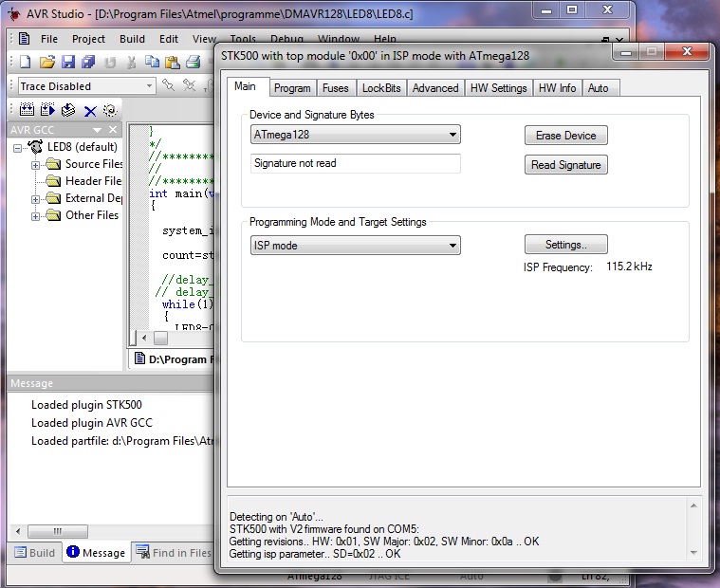Image resolution: width=720 pixels, height=588 pixels.
Task: Open a file with the folder icon
Action: 46,62
